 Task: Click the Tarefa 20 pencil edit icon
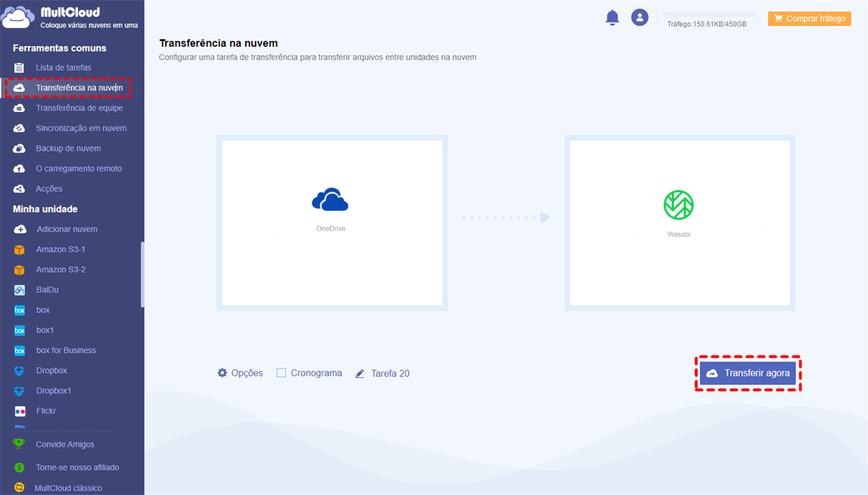coord(360,374)
